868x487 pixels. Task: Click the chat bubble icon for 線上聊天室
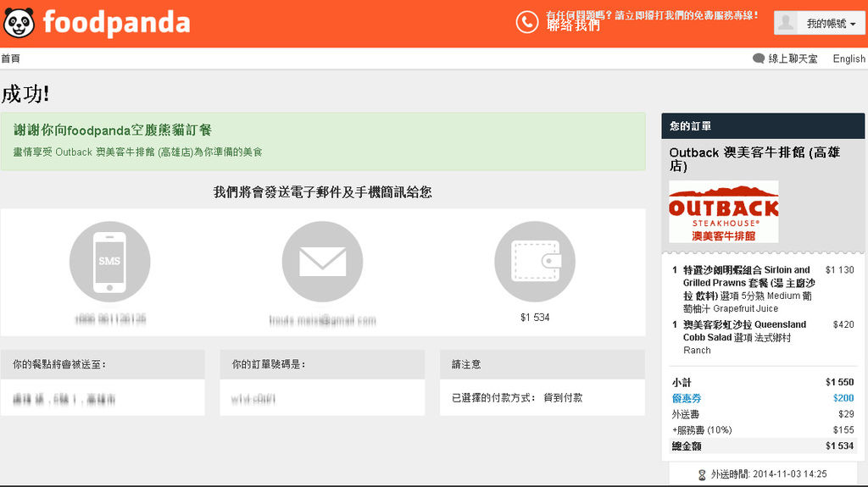pos(759,58)
